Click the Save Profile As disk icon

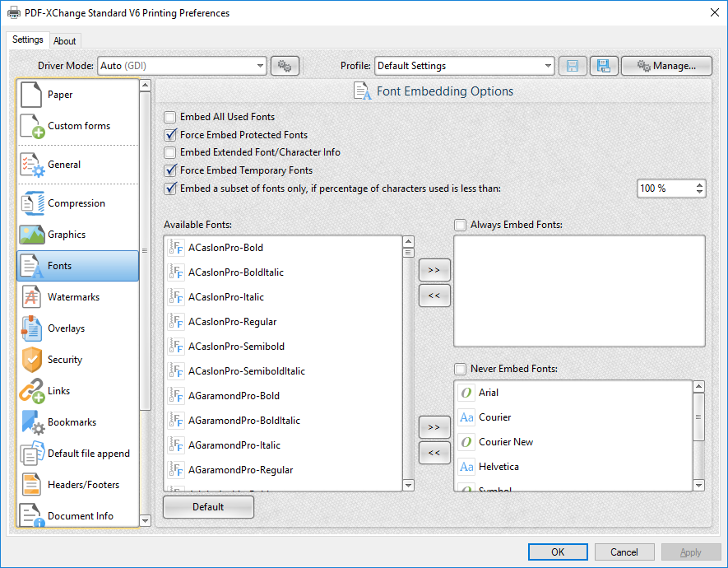tap(604, 66)
